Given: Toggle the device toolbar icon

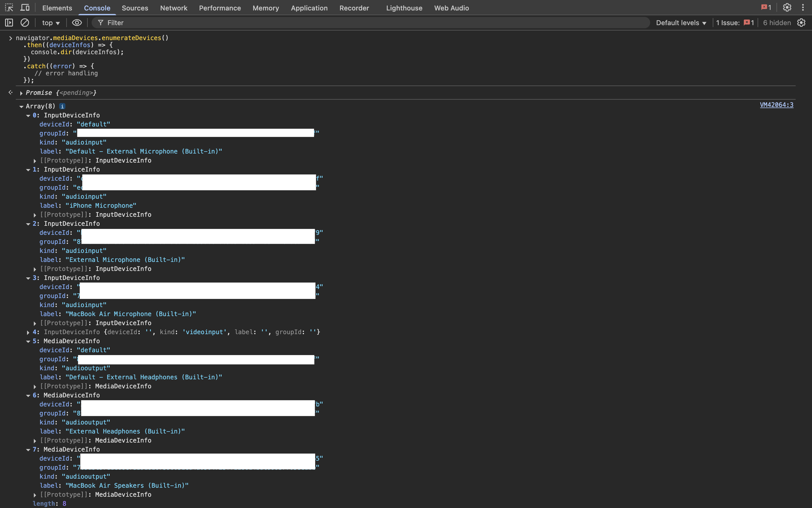Looking at the screenshot, I should click(x=25, y=7).
